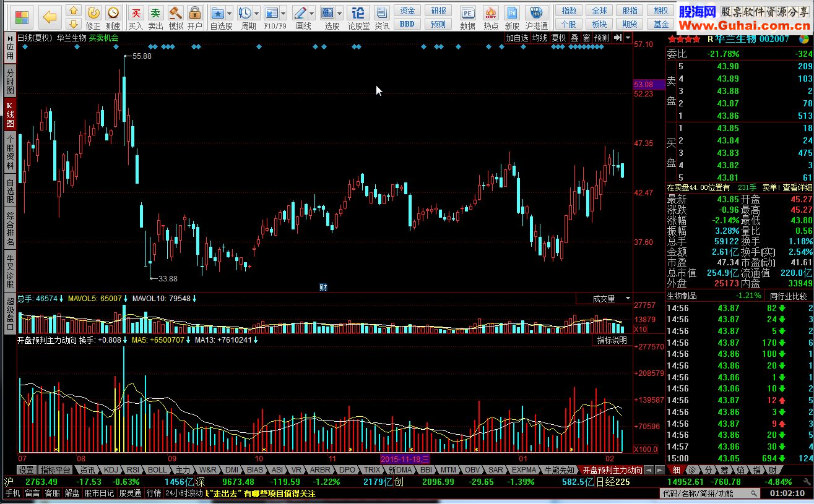This screenshot has height=504, width=814.
Task: Click the 期货 futures button
Action: point(630,24)
